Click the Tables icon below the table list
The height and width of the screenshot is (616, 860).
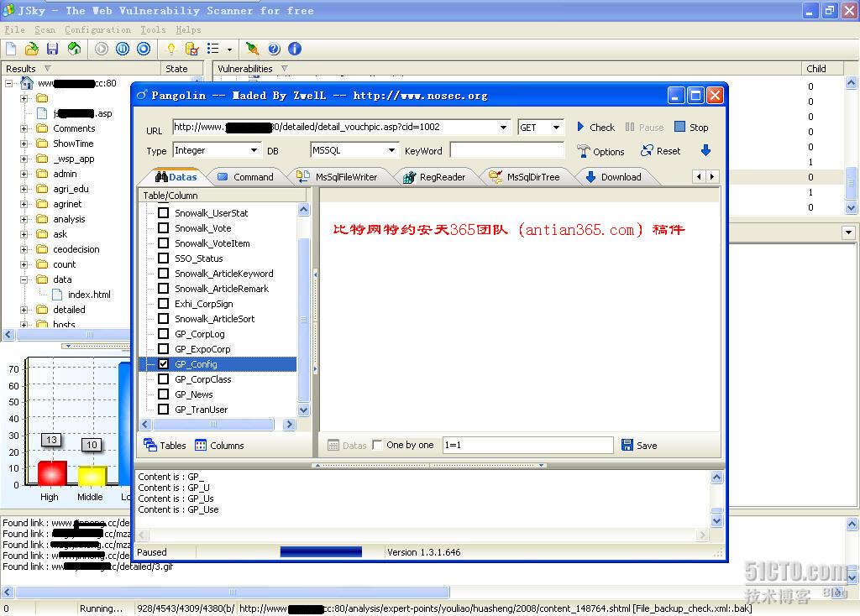(x=149, y=445)
